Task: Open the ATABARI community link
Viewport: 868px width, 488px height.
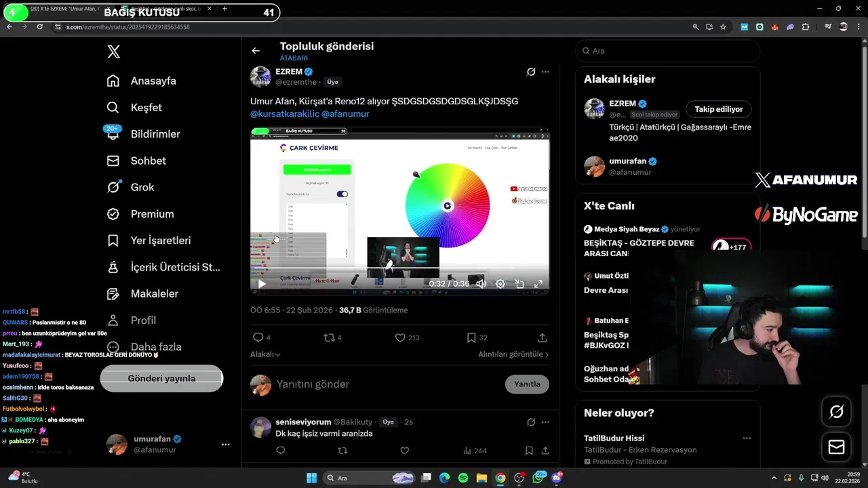Action: 294,58
